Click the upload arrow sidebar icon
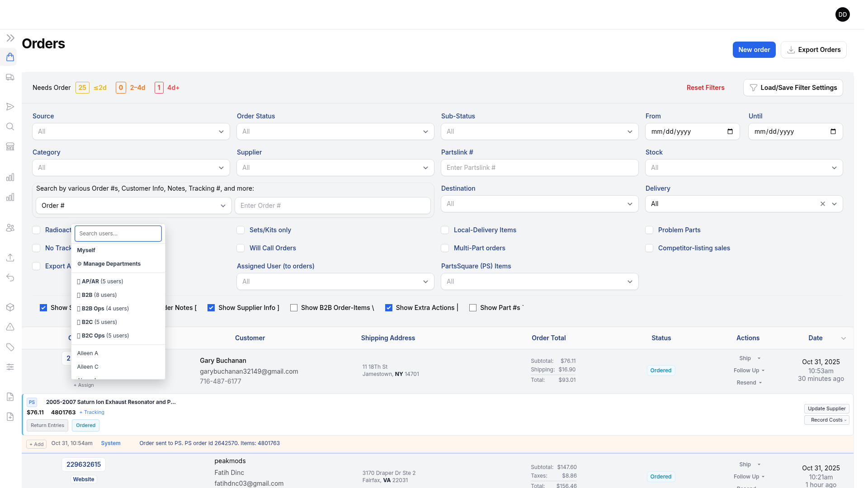The image size is (868, 488). point(10,258)
